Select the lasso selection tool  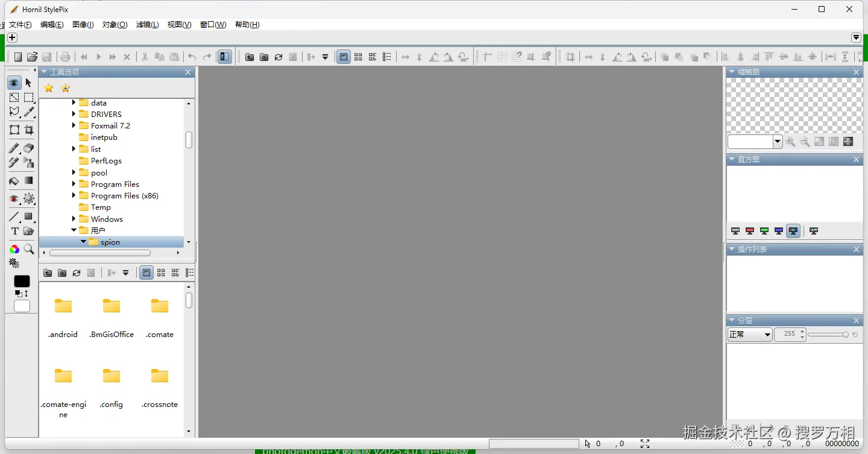tap(14, 112)
